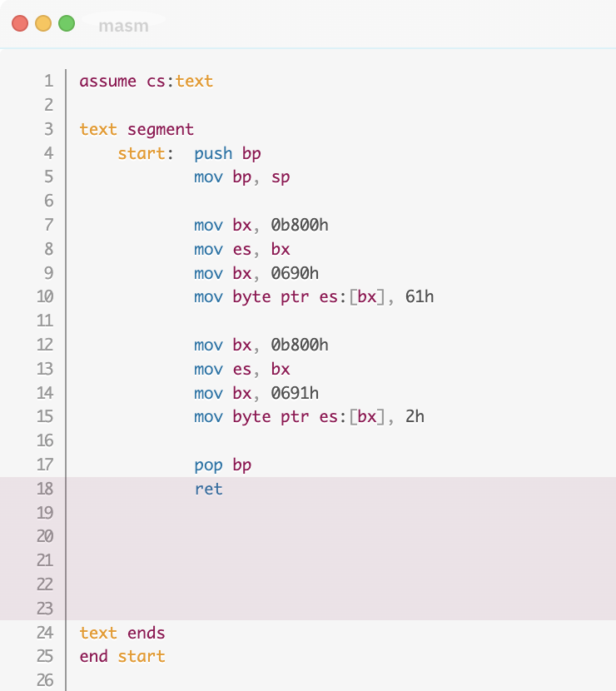Click 'pop' instruction on line 17
The width and height of the screenshot is (616, 691).
point(208,465)
